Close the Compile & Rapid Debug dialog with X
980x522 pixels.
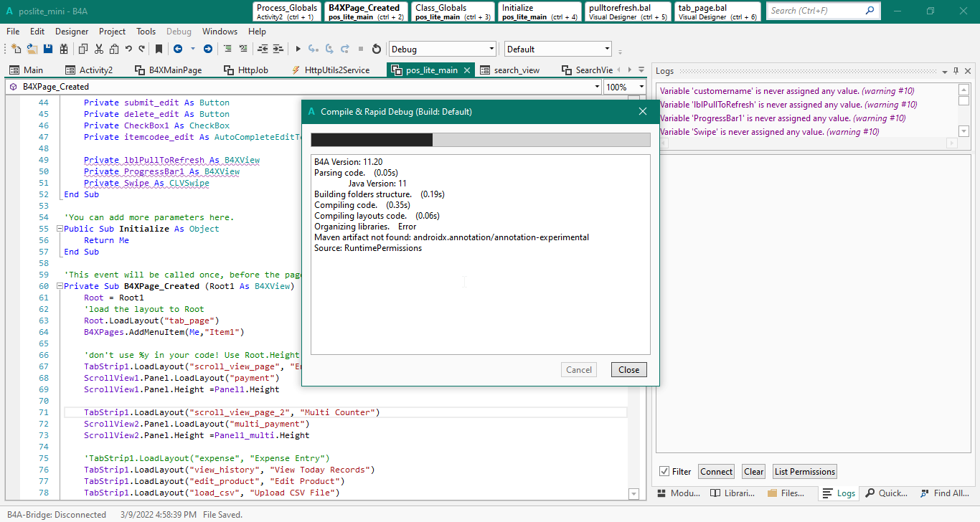(642, 111)
